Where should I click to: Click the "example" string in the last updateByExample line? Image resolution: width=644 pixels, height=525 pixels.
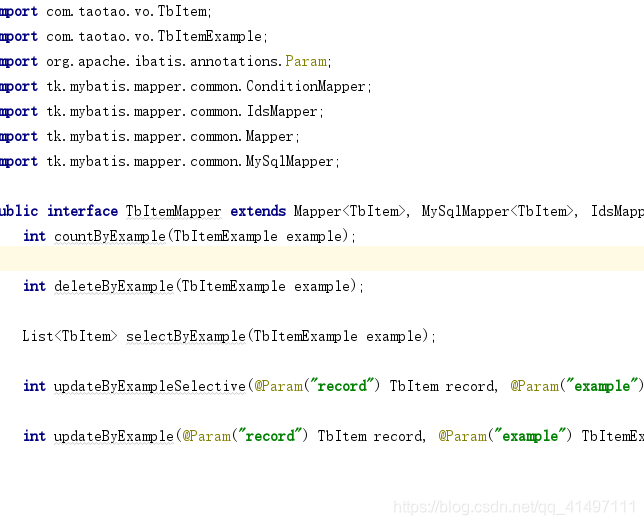click(x=530, y=436)
